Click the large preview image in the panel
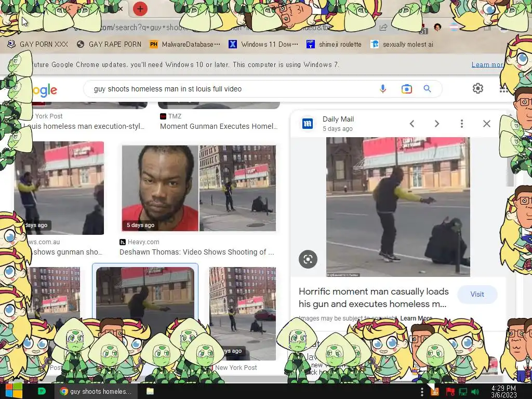Image resolution: width=532 pixels, height=399 pixels. coord(398,207)
